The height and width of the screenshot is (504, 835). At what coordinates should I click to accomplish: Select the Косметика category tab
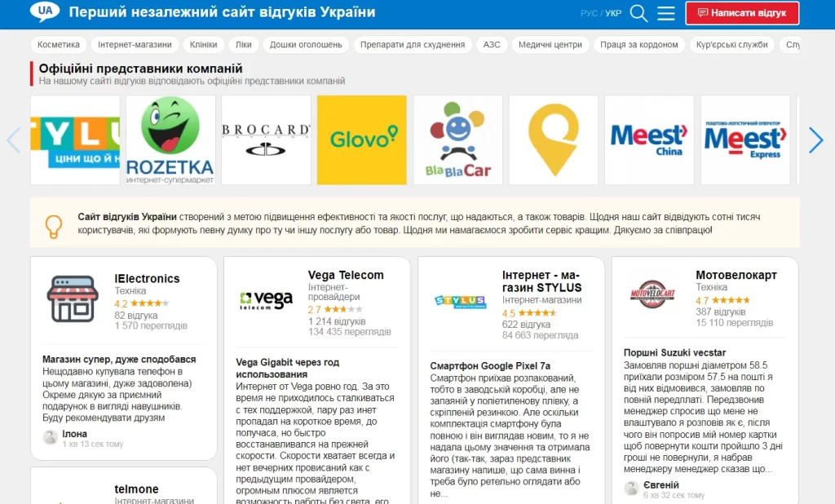(x=59, y=45)
